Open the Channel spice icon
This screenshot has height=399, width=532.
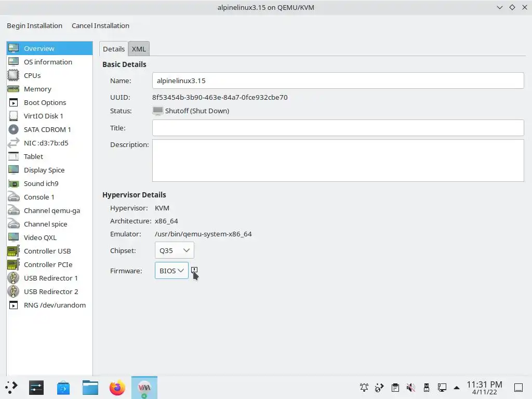point(14,224)
